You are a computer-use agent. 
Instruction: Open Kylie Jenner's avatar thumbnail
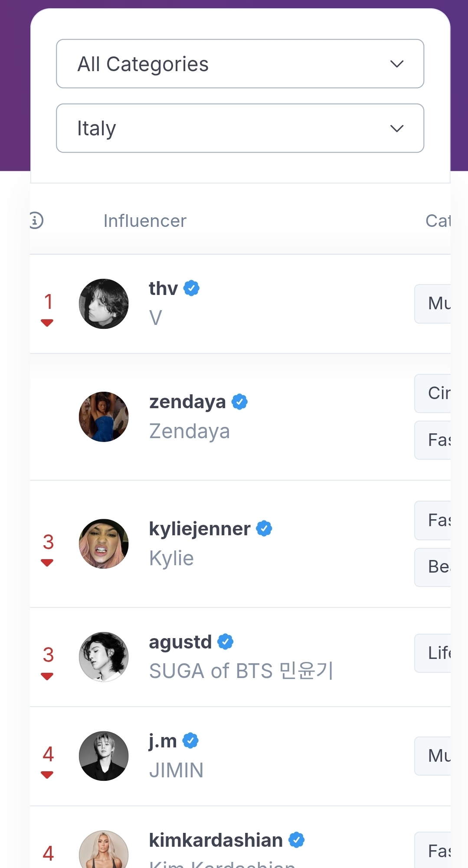[x=104, y=544]
